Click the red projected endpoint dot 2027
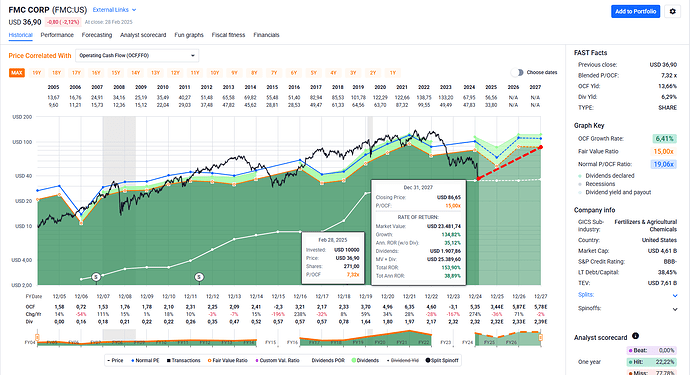This screenshot has width=690, height=375. (541, 147)
